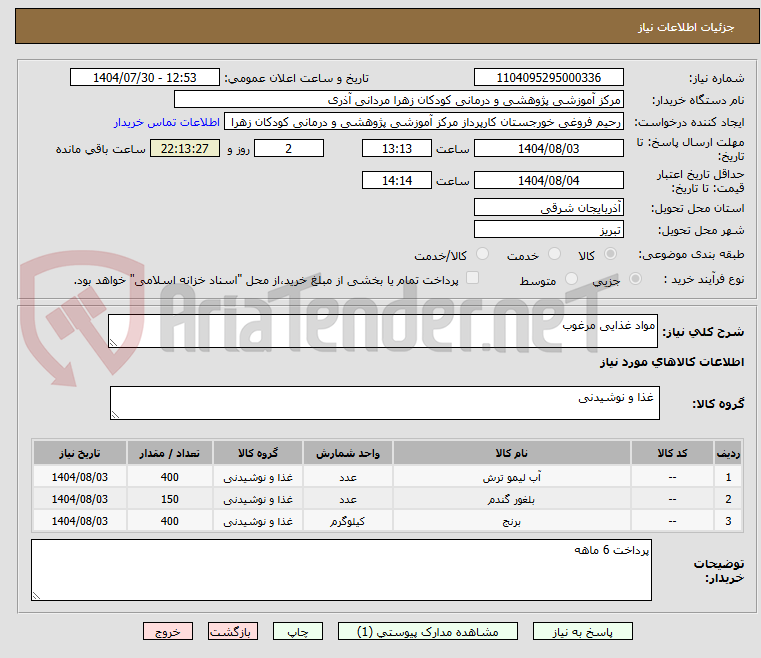Click the item name 'آب لیمو ترش'
This screenshot has height=658, width=761.
(512, 477)
